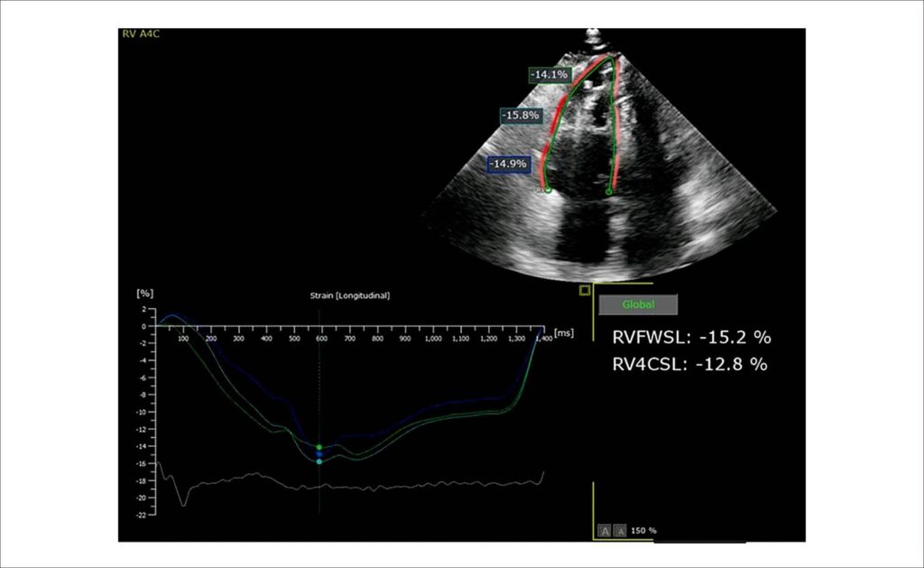Click the Global strain button
Viewport: 924px width, 568px height.
coord(638,304)
